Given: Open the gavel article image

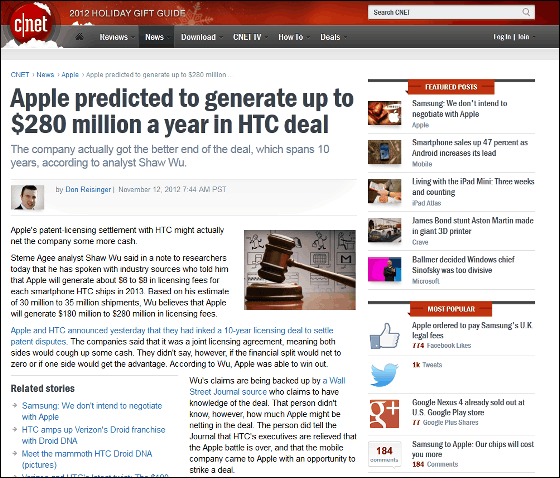Looking at the screenshot, I should (x=300, y=270).
